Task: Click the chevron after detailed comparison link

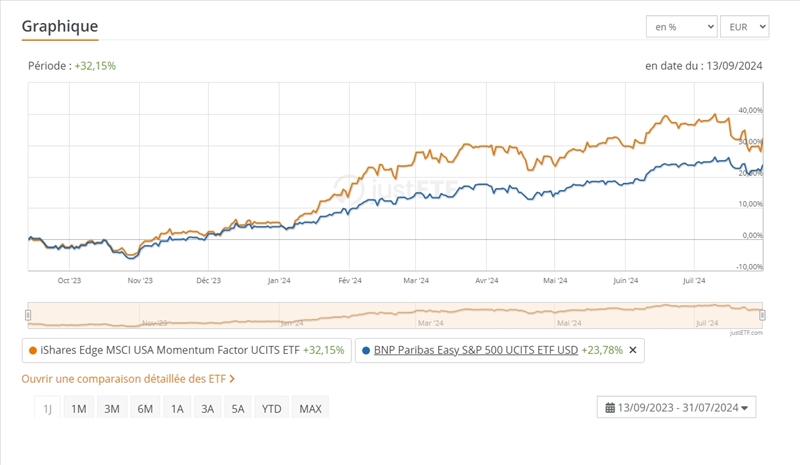Action: pos(232,379)
